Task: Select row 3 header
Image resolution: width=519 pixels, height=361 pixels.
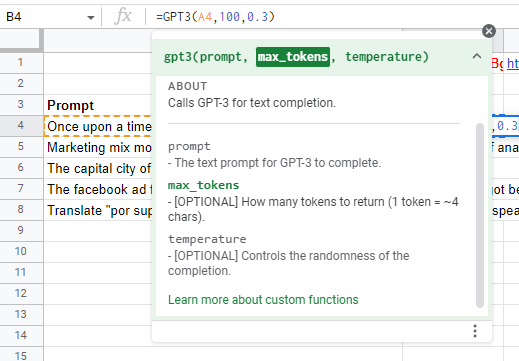Action: [21, 105]
